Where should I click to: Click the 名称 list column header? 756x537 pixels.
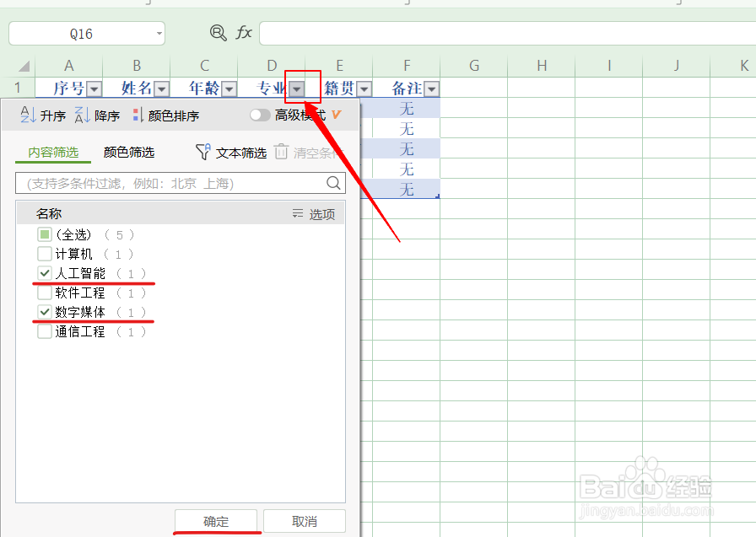point(49,213)
